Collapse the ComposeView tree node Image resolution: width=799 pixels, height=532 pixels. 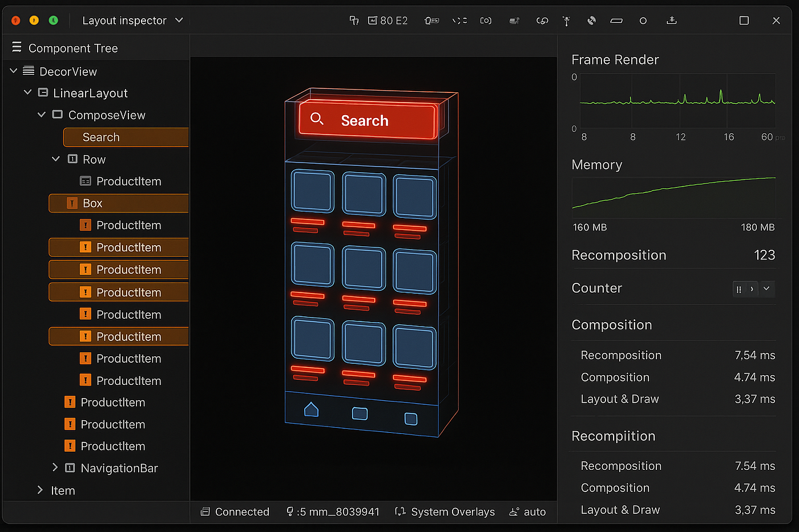click(x=42, y=115)
